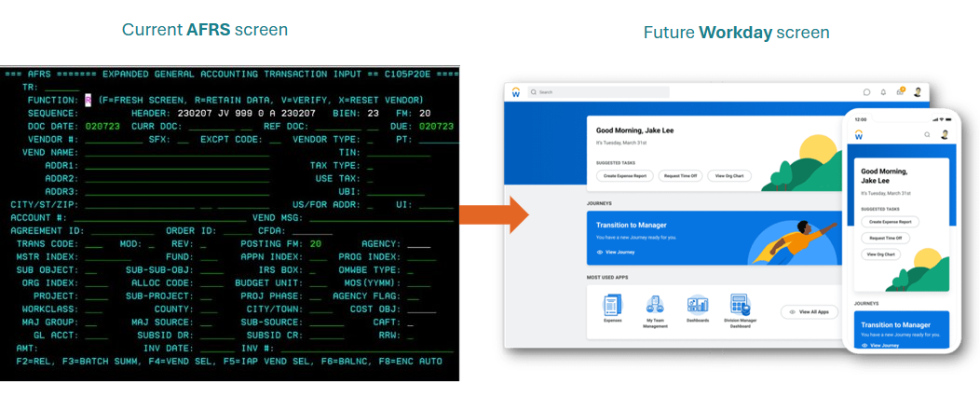This screenshot has width=980, height=398.
Task: Click the VENDOR # input field
Action: click(x=115, y=140)
